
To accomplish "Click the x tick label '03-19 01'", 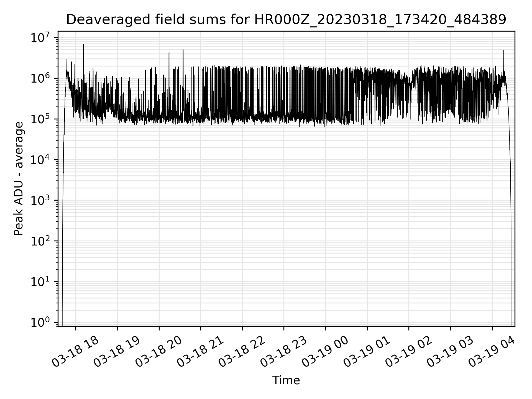I will tap(367, 352).
